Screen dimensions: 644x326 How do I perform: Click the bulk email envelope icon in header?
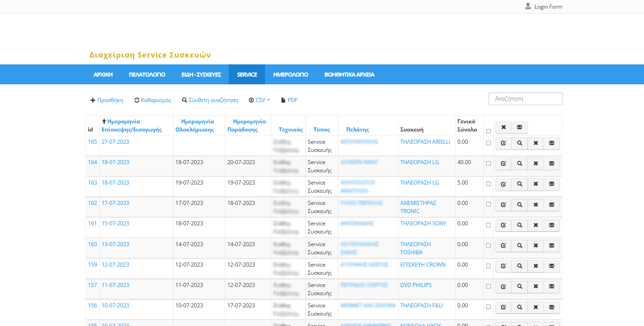(x=519, y=127)
